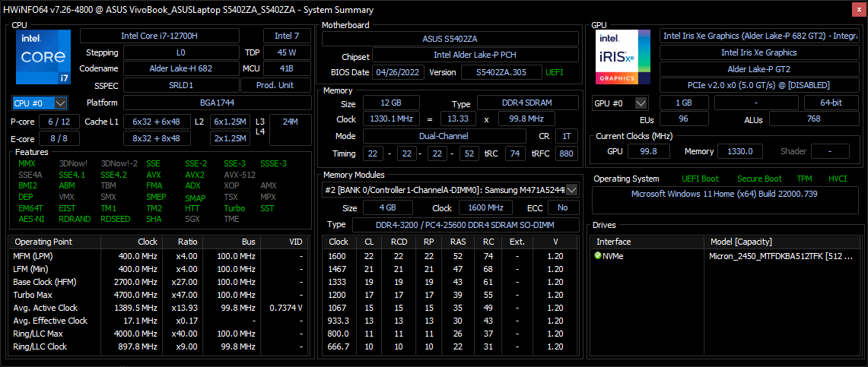
Task: Click the Dual-Channel memory mode field
Action: 444,136
